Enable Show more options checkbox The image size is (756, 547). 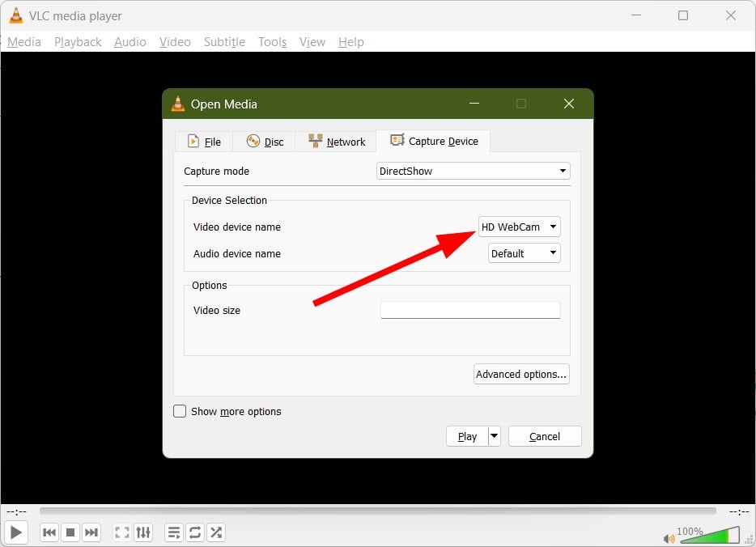click(x=180, y=411)
